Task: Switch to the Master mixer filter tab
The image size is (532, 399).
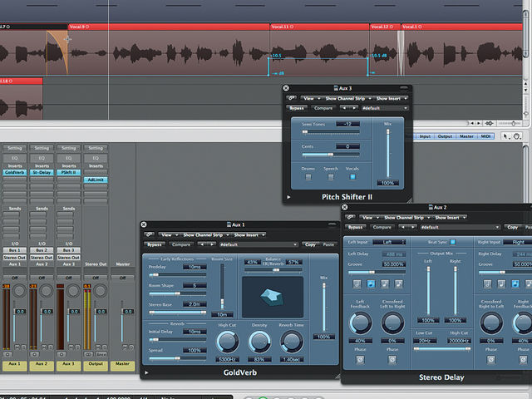Action: [466, 136]
